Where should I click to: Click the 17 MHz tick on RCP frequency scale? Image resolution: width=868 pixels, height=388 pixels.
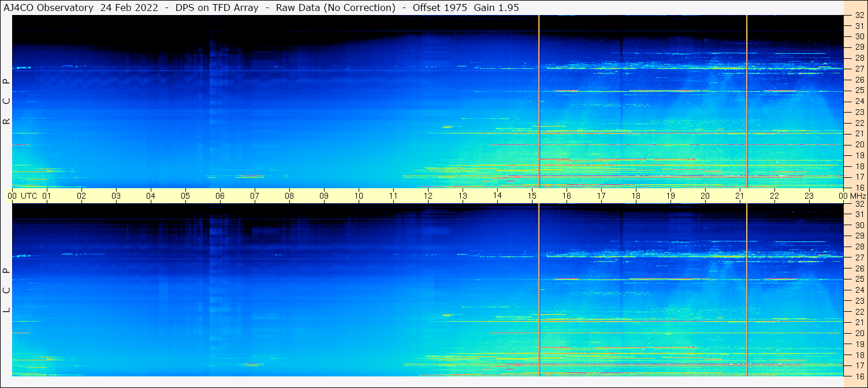pos(859,177)
